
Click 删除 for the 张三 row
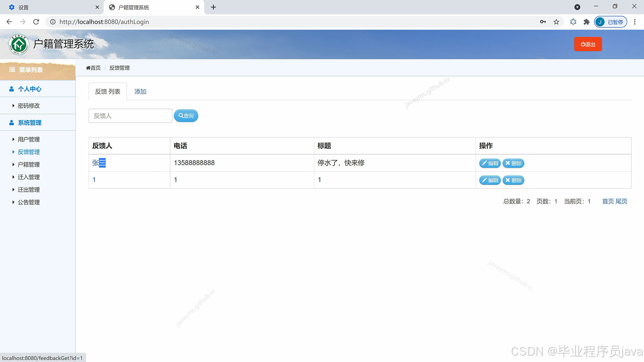click(x=514, y=163)
